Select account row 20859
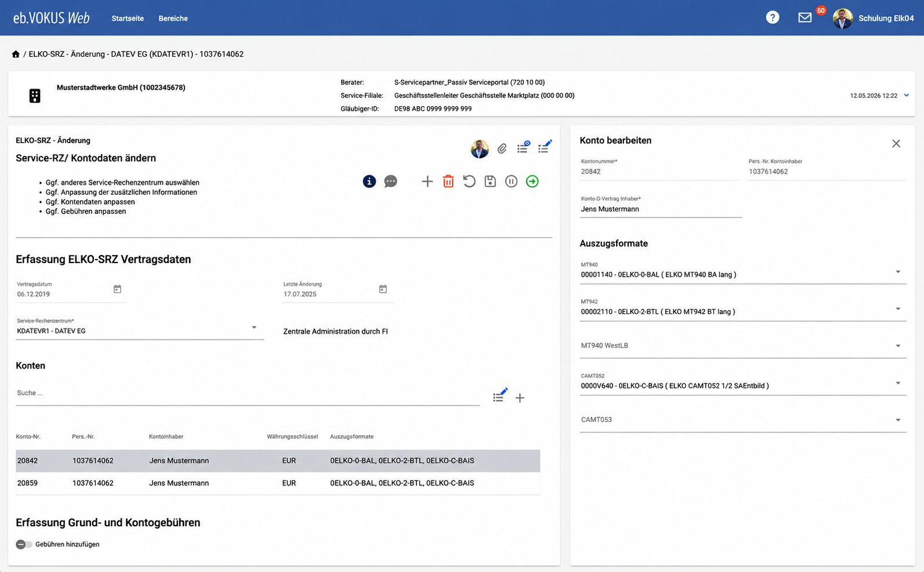Viewport: 924px width, 572px height. pyautogui.click(x=278, y=483)
